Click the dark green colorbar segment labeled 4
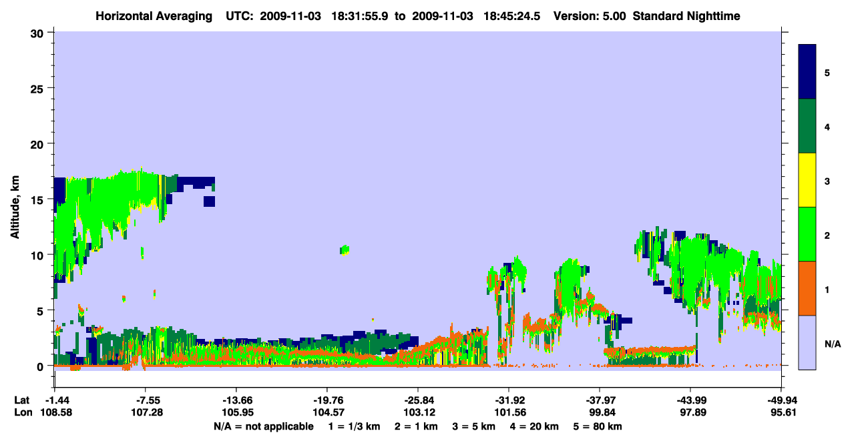The height and width of the screenshot is (445, 868). [x=807, y=126]
